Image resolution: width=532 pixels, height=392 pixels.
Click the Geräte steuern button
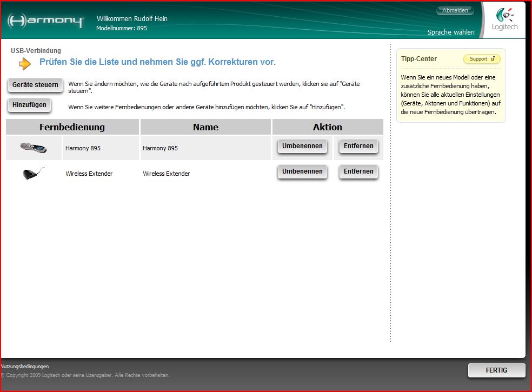pyautogui.click(x=35, y=85)
